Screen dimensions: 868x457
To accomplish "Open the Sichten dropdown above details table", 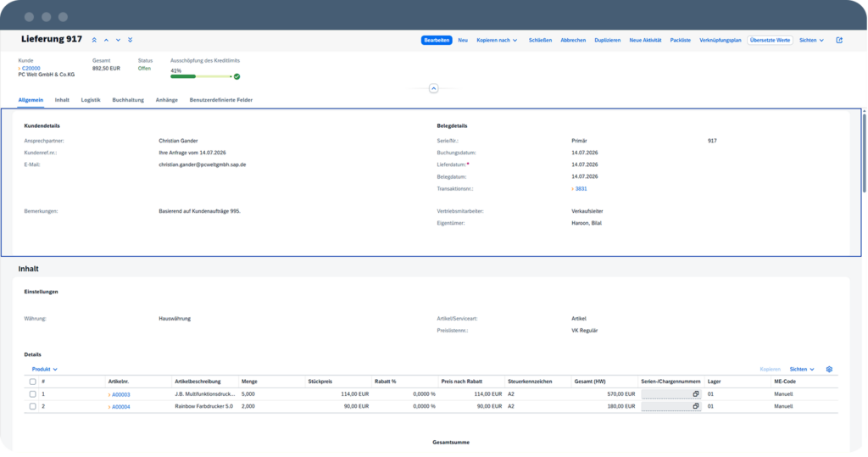I will tap(802, 369).
